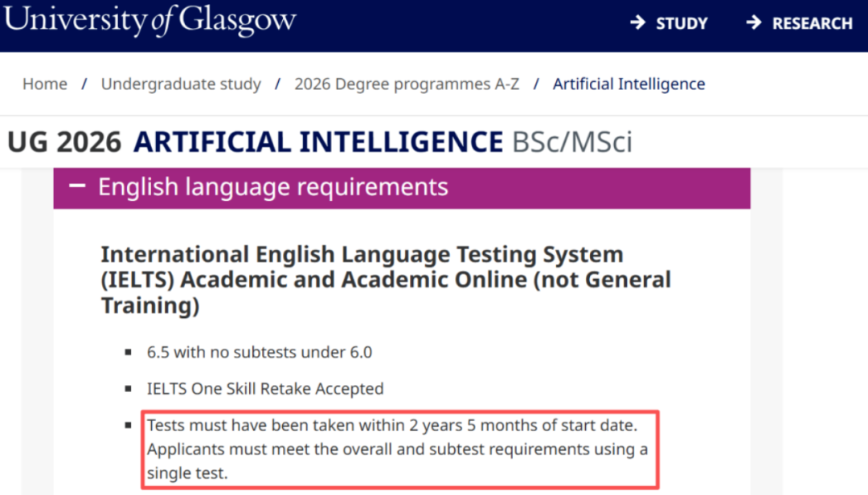Click the bullet before '6.5 with no subtests'

click(x=128, y=353)
